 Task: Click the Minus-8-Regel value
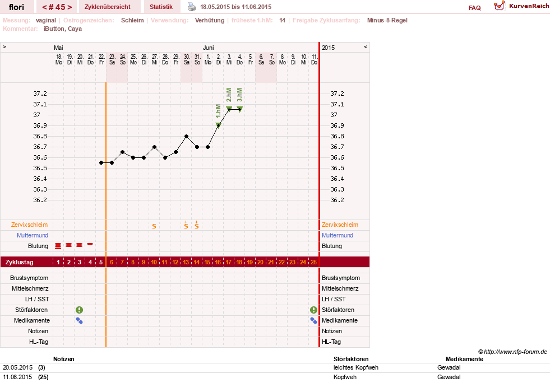[x=387, y=20]
